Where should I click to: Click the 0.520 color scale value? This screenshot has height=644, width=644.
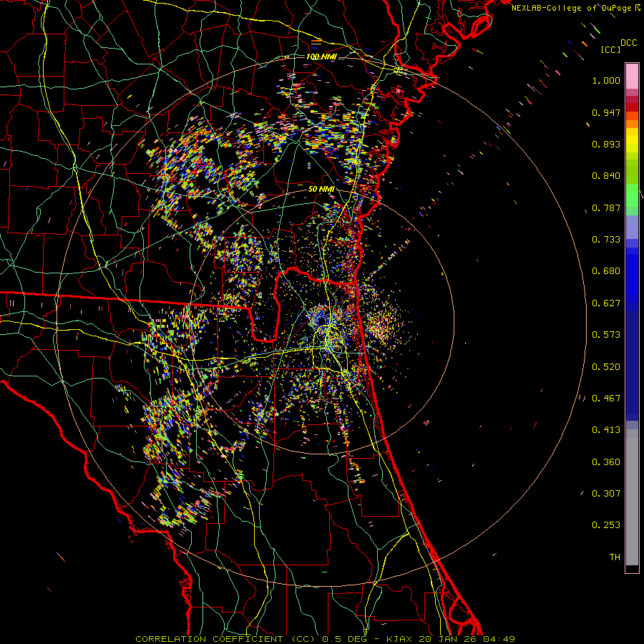606,367
